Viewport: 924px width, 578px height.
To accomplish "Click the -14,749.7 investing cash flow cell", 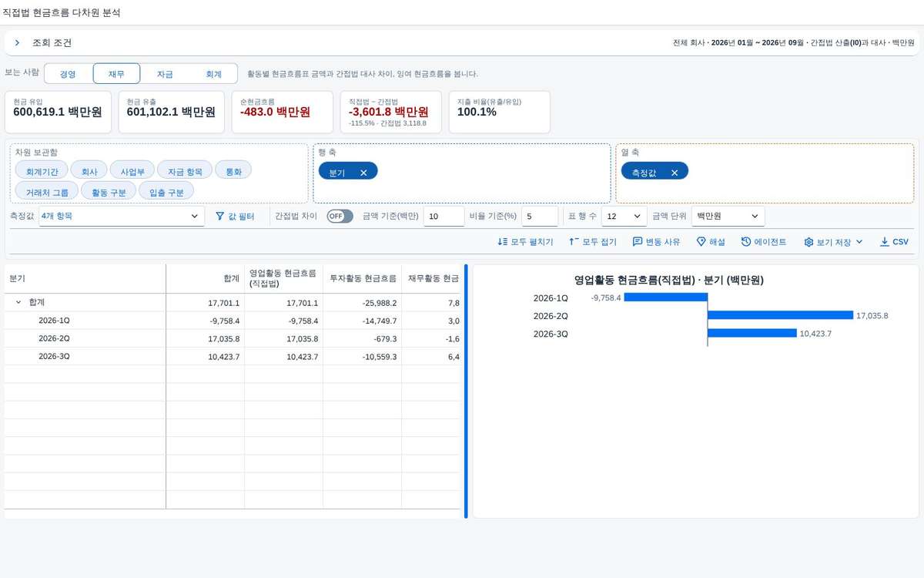I will (362, 321).
